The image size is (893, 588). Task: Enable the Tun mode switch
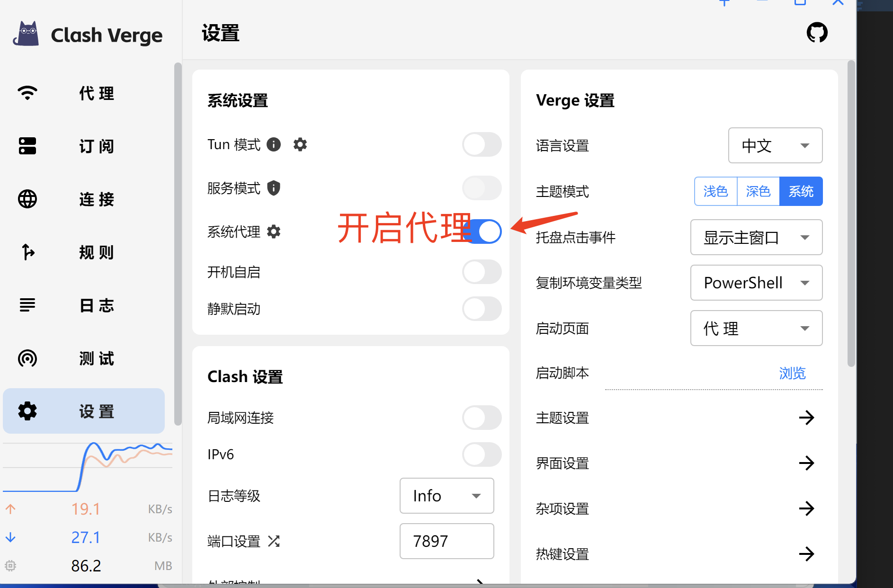click(x=482, y=144)
